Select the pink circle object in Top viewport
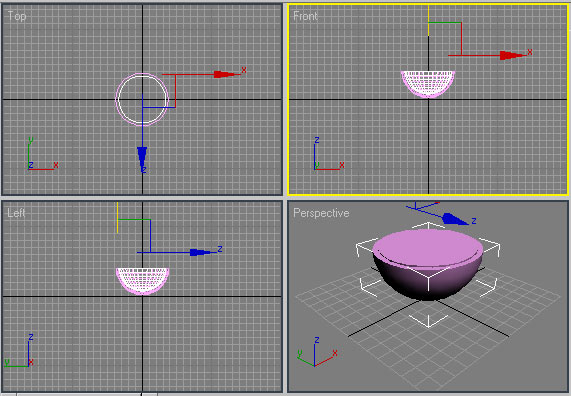 142,99
